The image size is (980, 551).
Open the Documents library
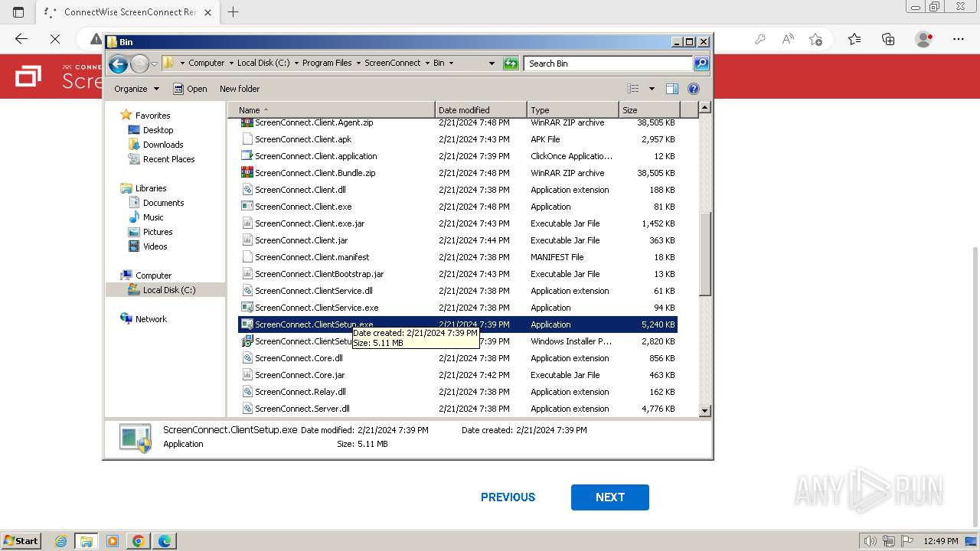tap(163, 203)
